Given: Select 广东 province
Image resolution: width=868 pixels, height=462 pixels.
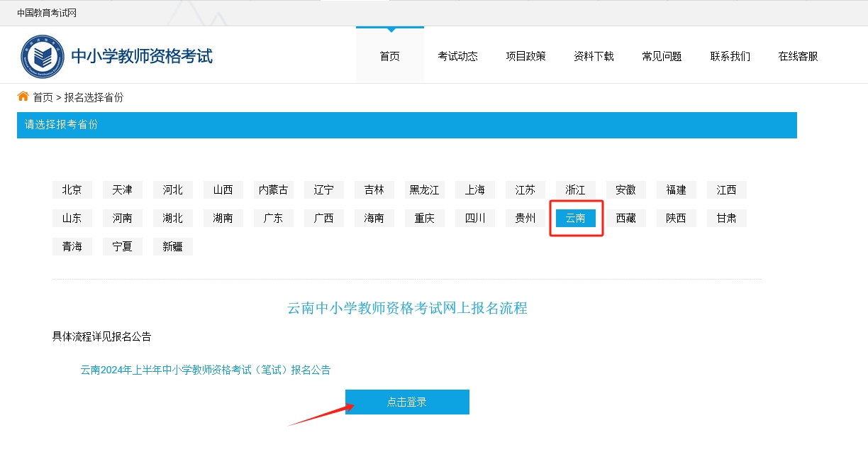Looking at the screenshot, I should [x=273, y=218].
